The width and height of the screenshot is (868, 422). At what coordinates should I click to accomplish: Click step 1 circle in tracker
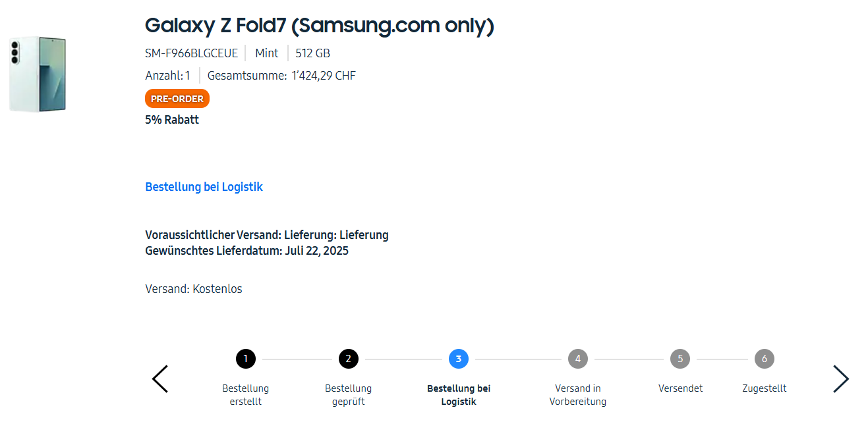[x=245, y=359]
